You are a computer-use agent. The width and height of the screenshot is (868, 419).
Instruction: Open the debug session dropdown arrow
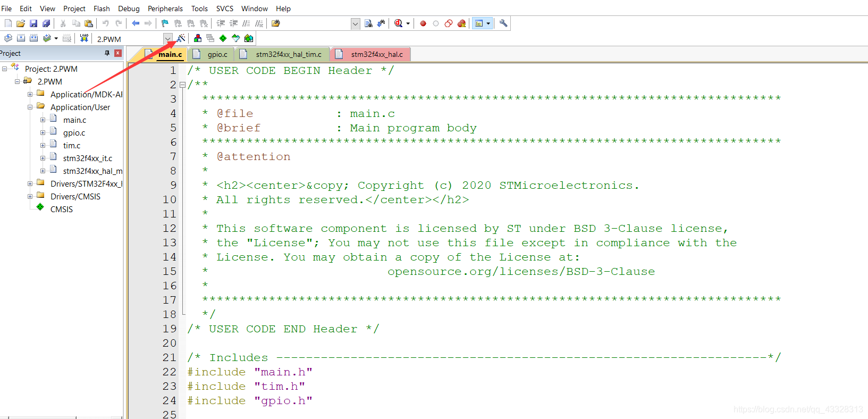[408, 23]
